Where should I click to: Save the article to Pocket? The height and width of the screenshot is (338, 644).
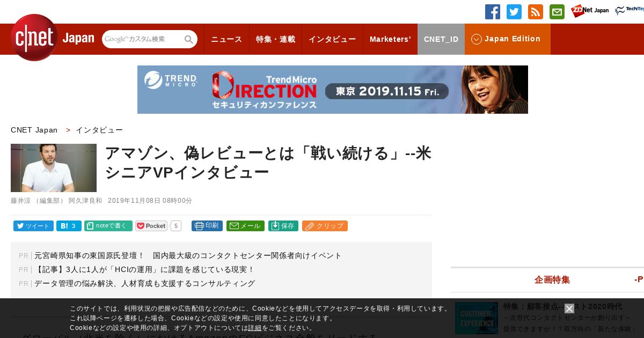point(151,226)
